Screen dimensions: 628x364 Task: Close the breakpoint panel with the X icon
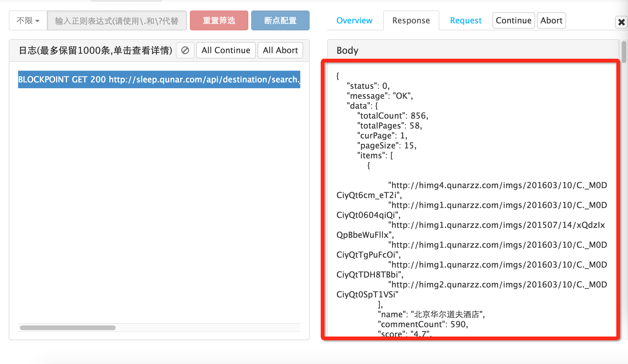pos(621,22)
